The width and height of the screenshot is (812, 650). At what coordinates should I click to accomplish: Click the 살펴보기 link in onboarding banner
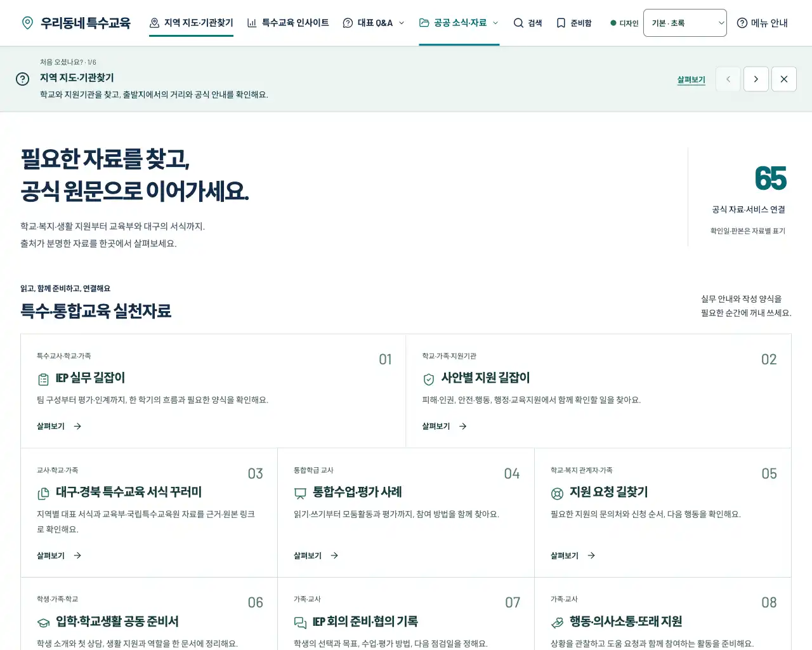tap(691, 80)
